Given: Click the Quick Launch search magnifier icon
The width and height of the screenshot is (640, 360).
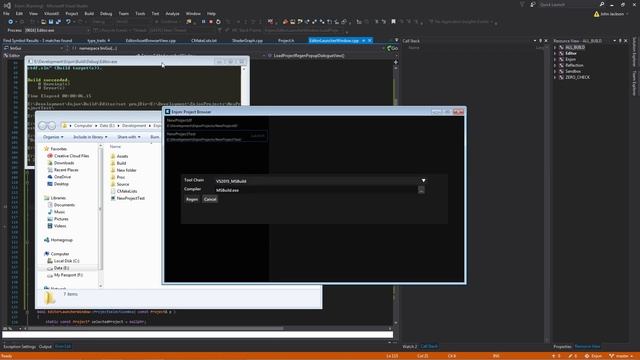Looking at the screenshot, I should 602,4.
